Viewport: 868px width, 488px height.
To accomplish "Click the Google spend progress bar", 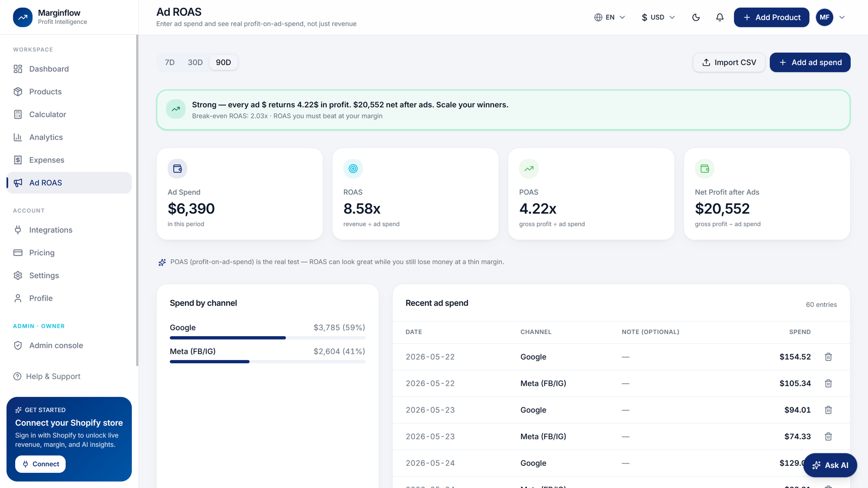I will pos(267,338).
